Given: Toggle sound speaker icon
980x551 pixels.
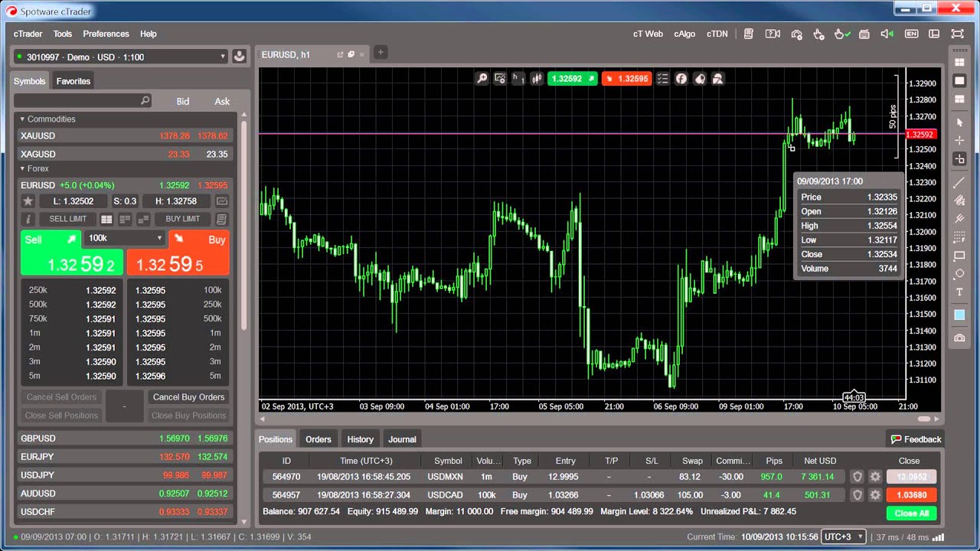Looking at the screenshot, I should (887, 34).
